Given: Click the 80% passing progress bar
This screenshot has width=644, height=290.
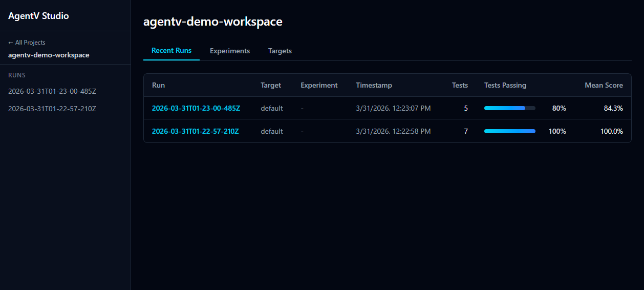Looking at the screenshot, I should tap(510, 108).
